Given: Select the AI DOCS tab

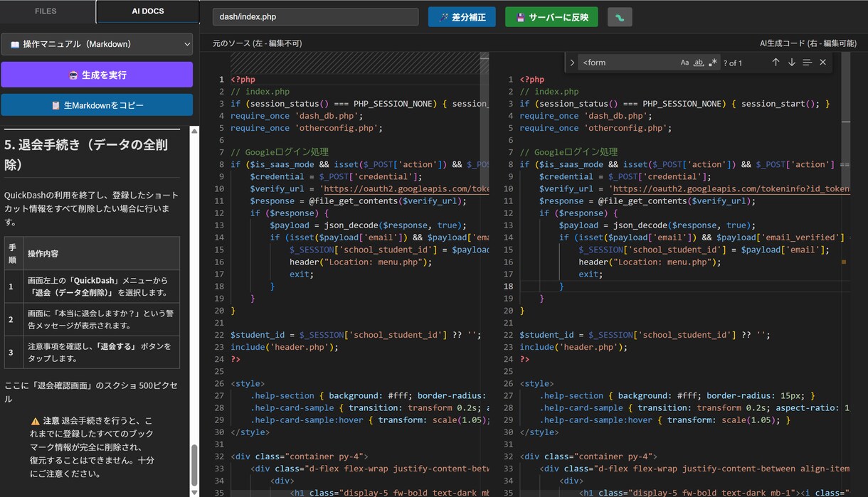Looking at the screenshot, I should point(148,11).
